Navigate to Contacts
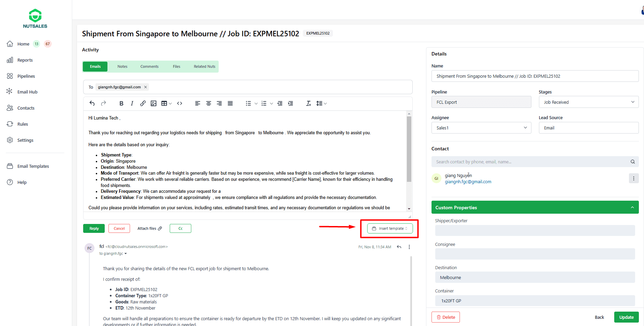The image size is (644, 326). [26, 108]
